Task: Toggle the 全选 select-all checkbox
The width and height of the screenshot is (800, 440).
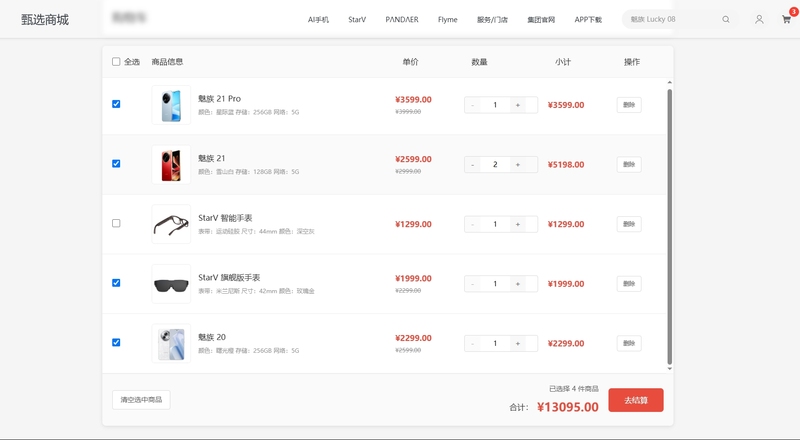Action: pyautogui.click(x=116, y=62)
